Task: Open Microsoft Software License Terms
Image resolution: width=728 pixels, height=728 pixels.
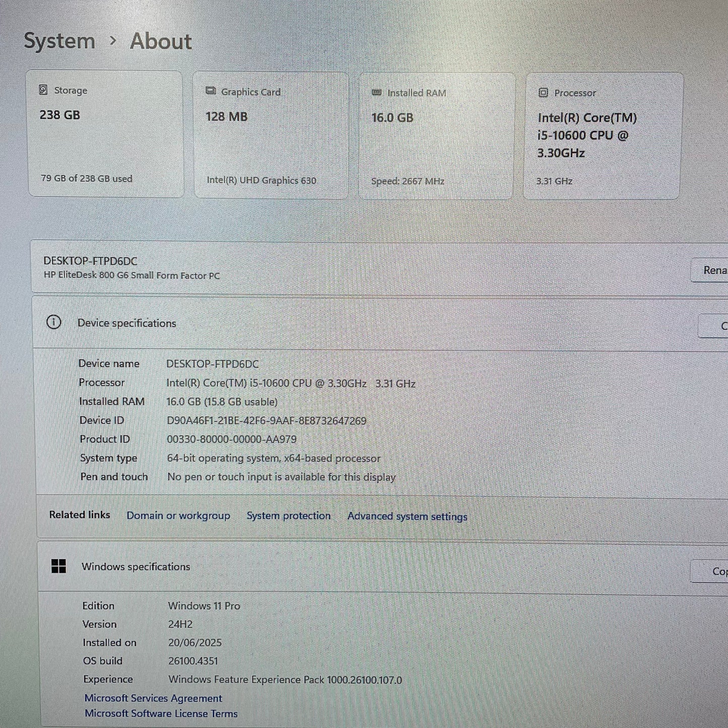Action: point(161,713)
